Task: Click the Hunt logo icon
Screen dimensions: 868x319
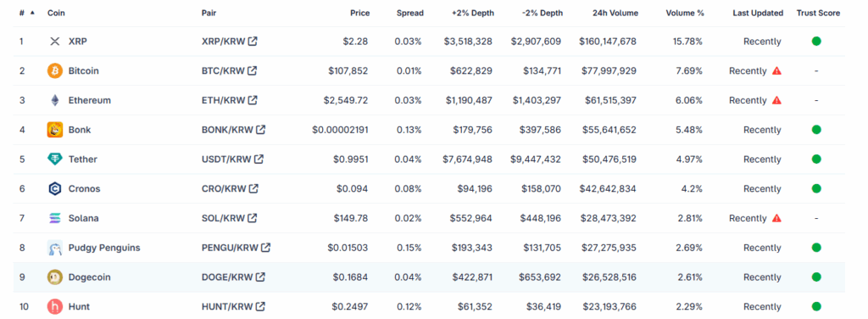Action: click(55, 306)
